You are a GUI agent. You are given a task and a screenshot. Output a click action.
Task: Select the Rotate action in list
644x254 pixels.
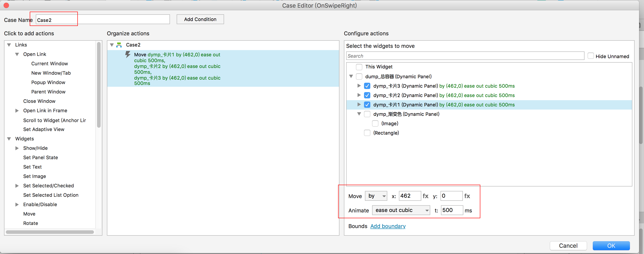click(30, 223)
